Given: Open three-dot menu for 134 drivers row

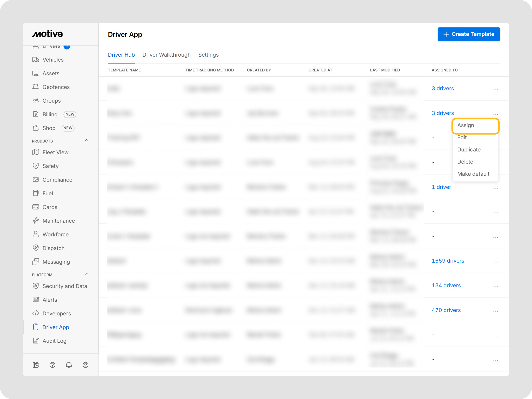Looking at the screenshot, I should 496,287.
